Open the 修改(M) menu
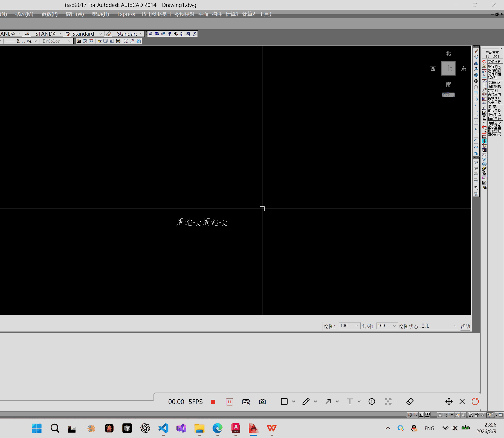Image resolution: width=504 pixels, height=438 pixels. pos(24,14)
